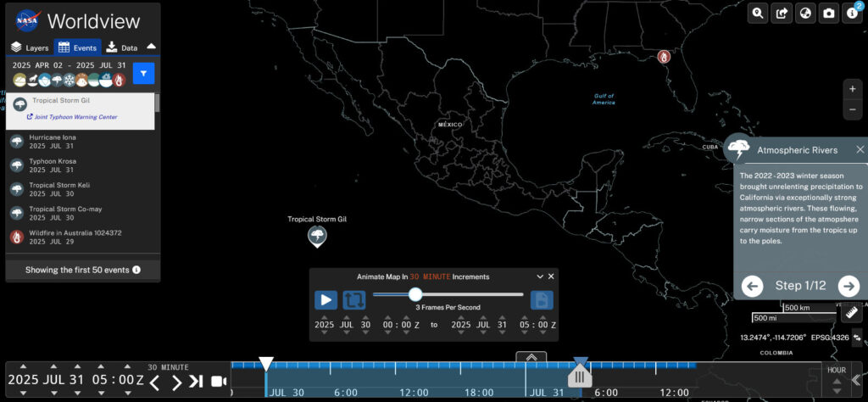The width and height of the screenshot is (868, 402).
Task: Increase the timeline HOUR zoom level
Action: tap(837, 381)
